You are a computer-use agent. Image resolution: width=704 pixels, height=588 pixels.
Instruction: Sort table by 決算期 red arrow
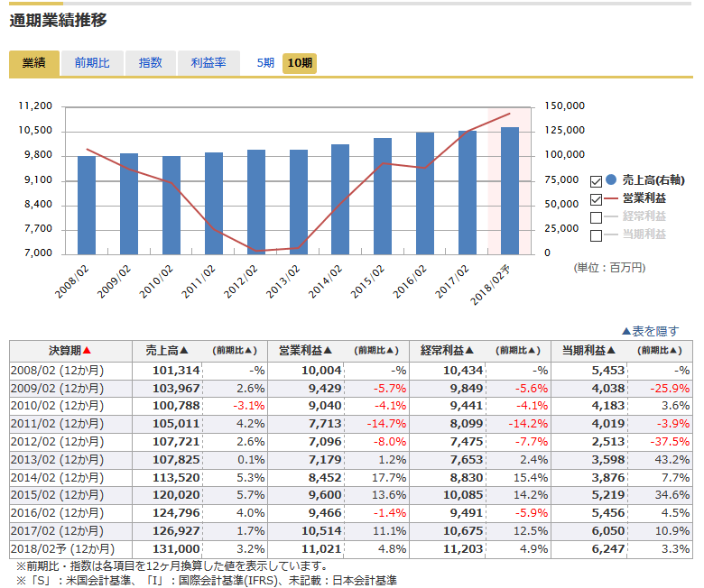(88, 351)
